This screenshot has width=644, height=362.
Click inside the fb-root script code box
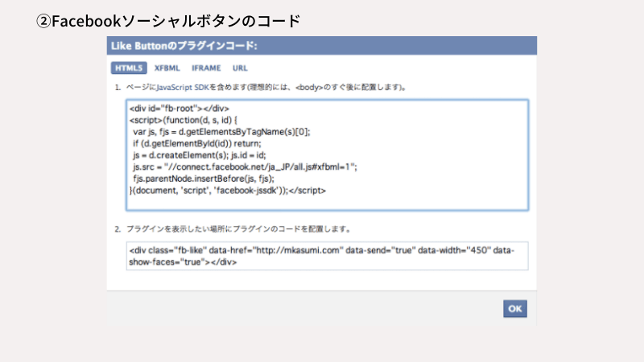(328, 155)
